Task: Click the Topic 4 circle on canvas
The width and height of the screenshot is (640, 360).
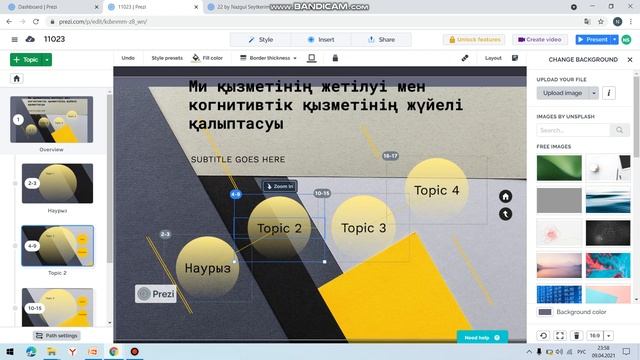Action: pos(436,190)
